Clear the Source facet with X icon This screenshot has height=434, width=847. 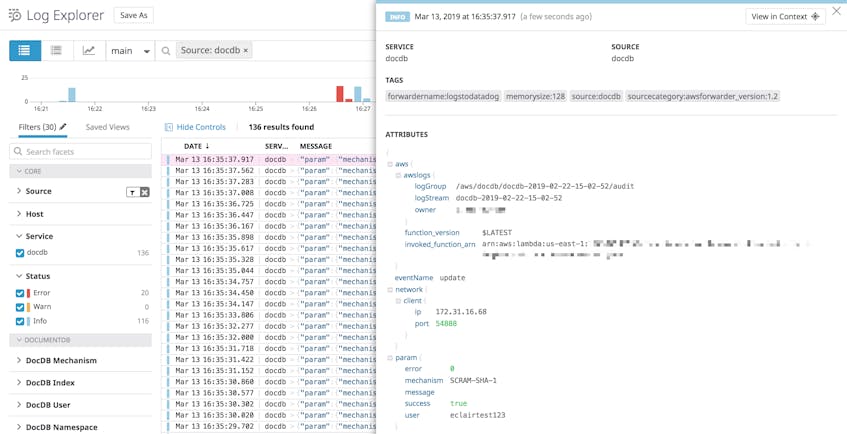coord(145,192)
